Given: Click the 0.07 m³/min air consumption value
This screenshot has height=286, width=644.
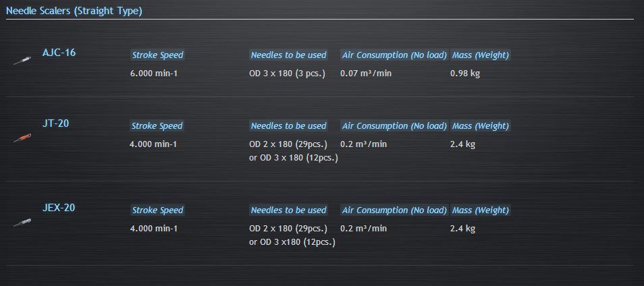Looking at the screenshot, I should click(x=366, y=74).
